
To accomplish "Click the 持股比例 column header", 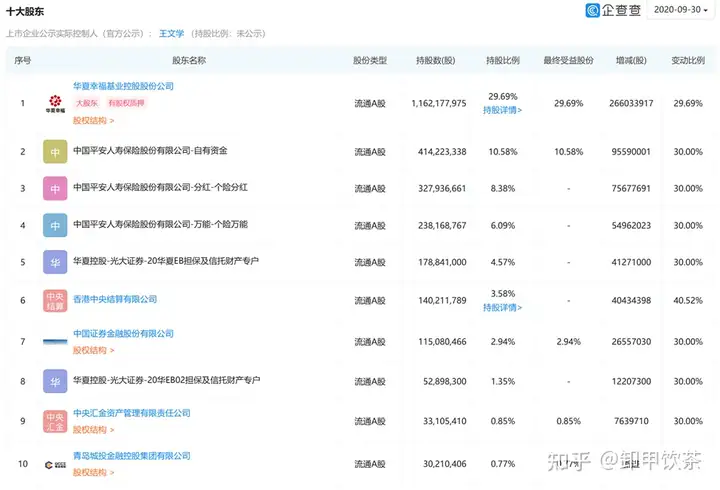I will (503, 60).
